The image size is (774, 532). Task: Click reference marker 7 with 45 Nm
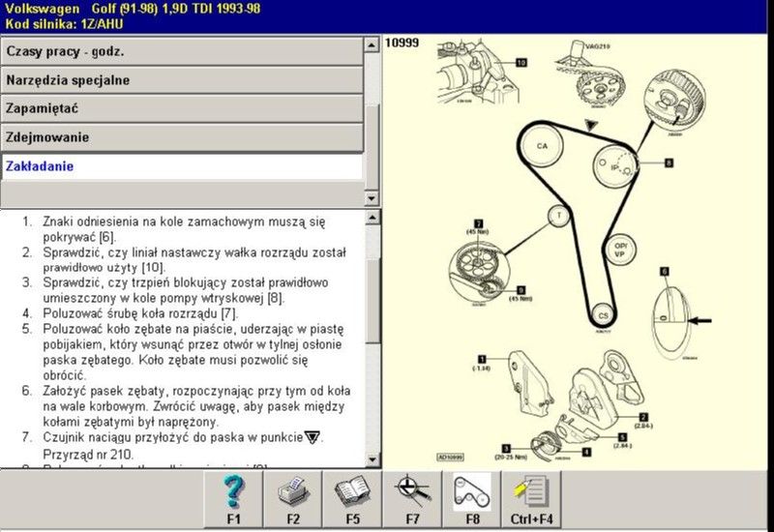(478, 223)
